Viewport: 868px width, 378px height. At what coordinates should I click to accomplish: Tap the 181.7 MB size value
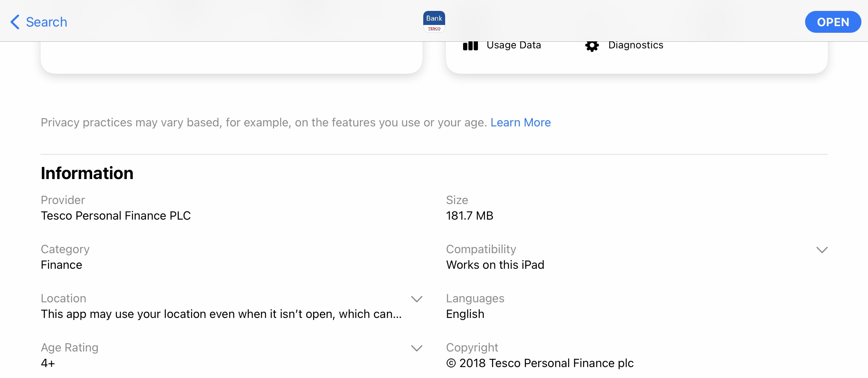tap(470, 216)
